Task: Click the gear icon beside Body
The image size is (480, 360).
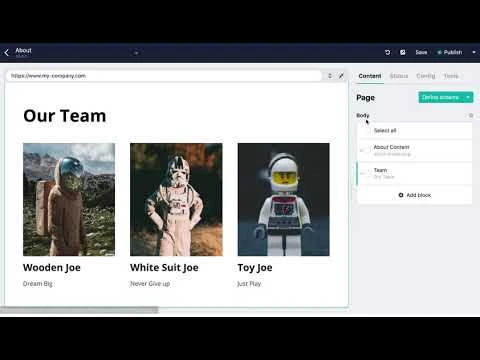Action: 471,115
